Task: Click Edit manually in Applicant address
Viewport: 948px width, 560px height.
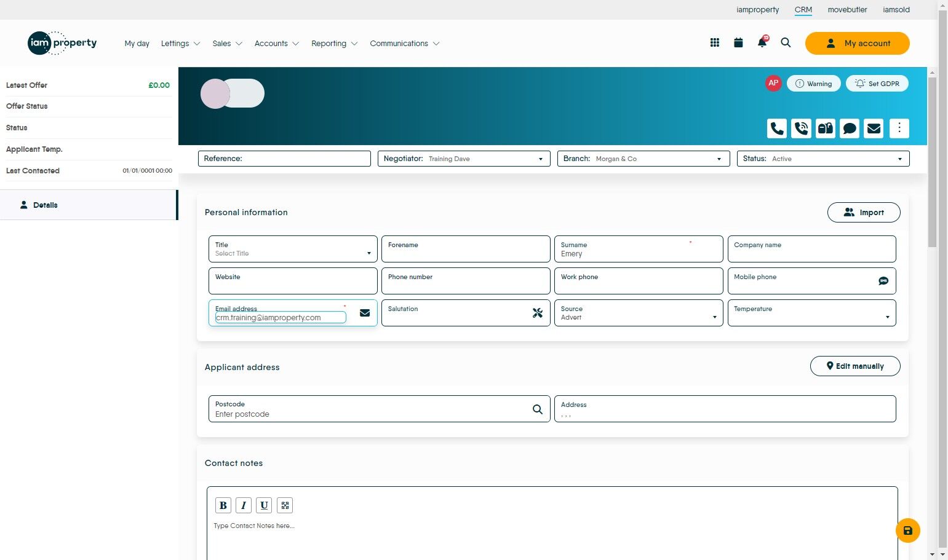Action: tap(855, 366)
